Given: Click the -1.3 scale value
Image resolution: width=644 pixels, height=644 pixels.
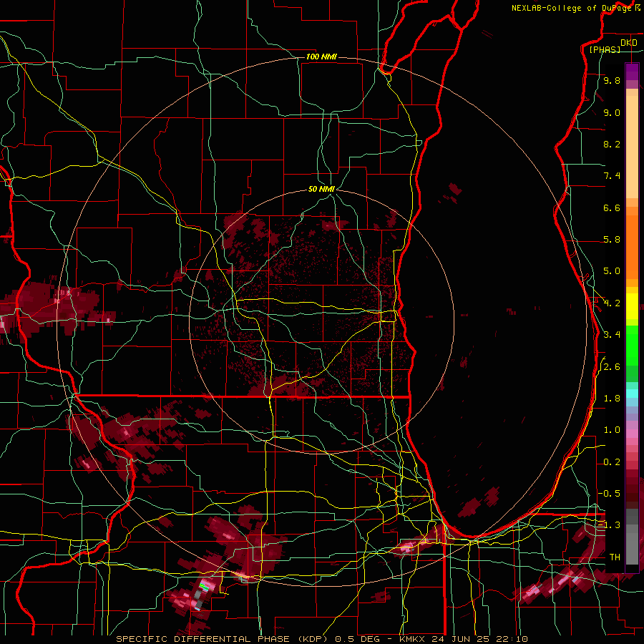Looking at the screenshot, I should pos(610,525).
